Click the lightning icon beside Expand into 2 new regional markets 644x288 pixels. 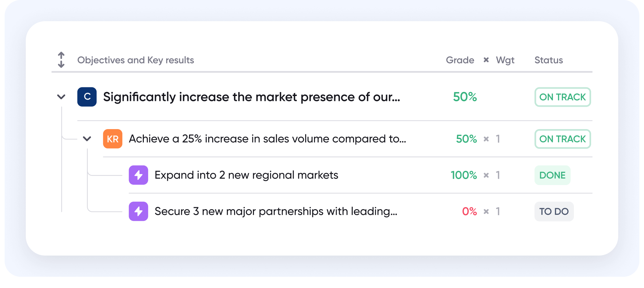tap(139, 175)
